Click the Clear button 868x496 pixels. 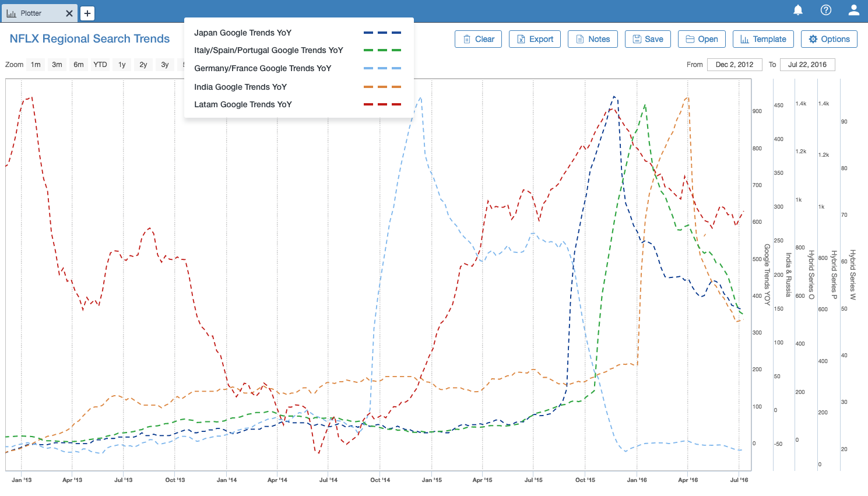[478, 39]
